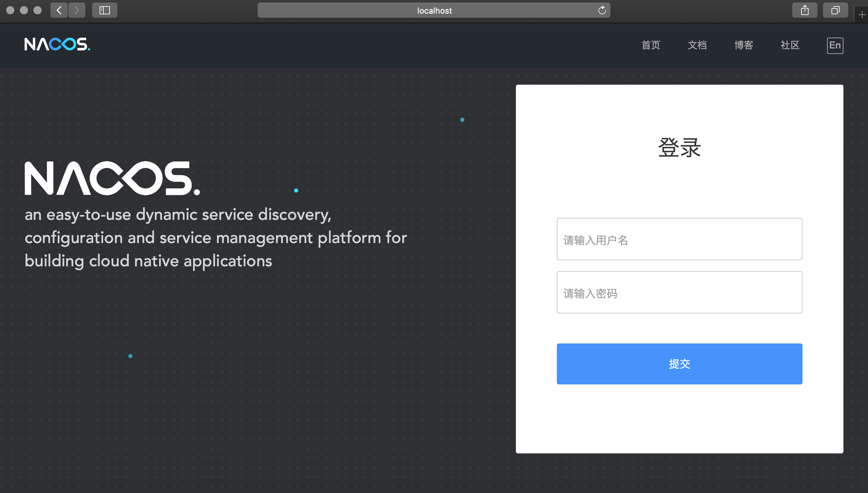Switch interface language to English via En

tap(835, 45)
